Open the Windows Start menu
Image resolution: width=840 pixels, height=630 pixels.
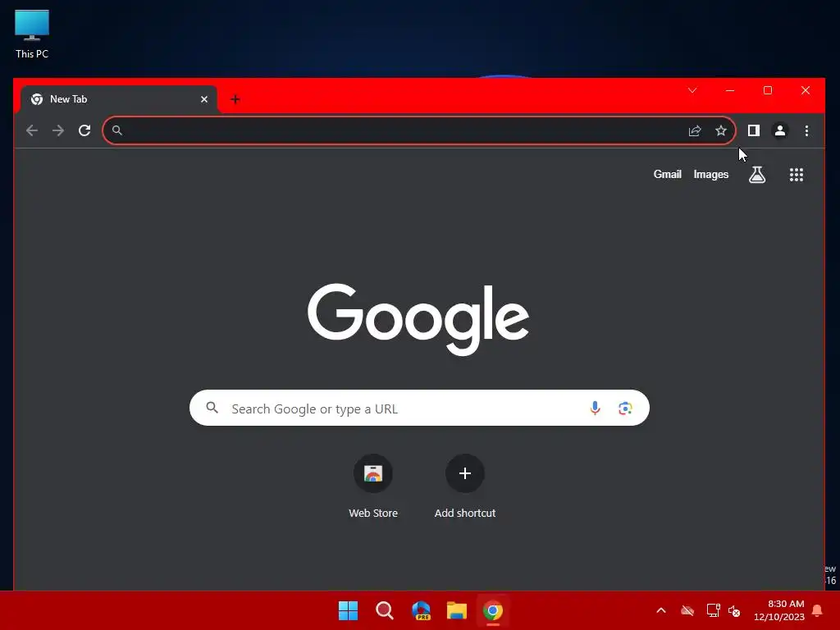tap(348, 610)
